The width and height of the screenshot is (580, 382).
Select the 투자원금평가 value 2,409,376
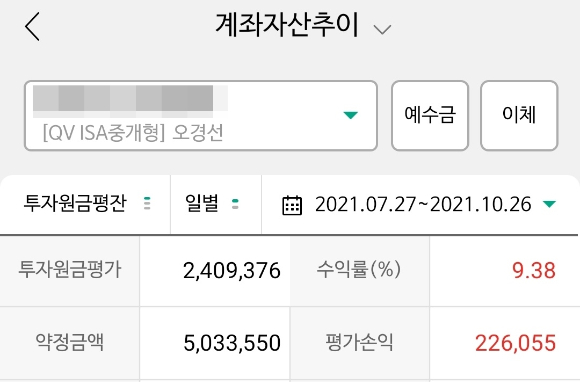[x=232, y=271]
